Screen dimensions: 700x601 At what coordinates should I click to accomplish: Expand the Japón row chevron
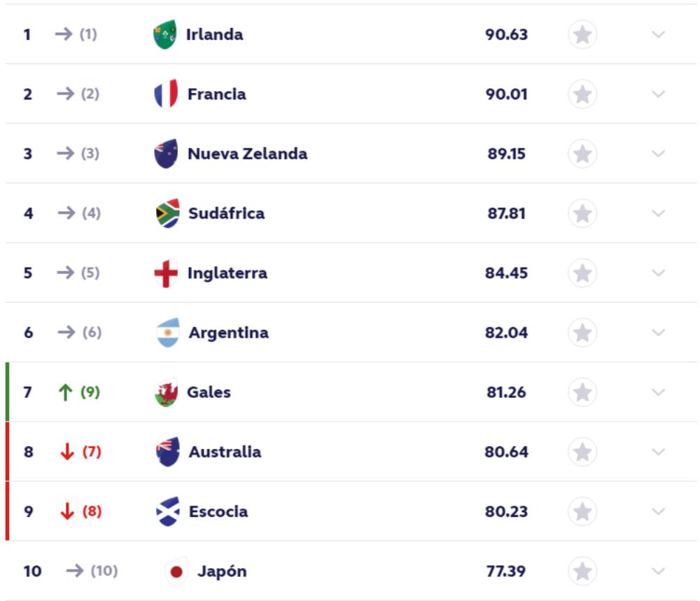point(658,572)
